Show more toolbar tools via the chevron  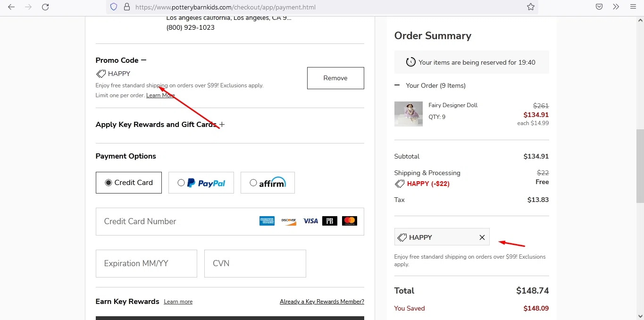pyautogui.click(x=616, y=7)
